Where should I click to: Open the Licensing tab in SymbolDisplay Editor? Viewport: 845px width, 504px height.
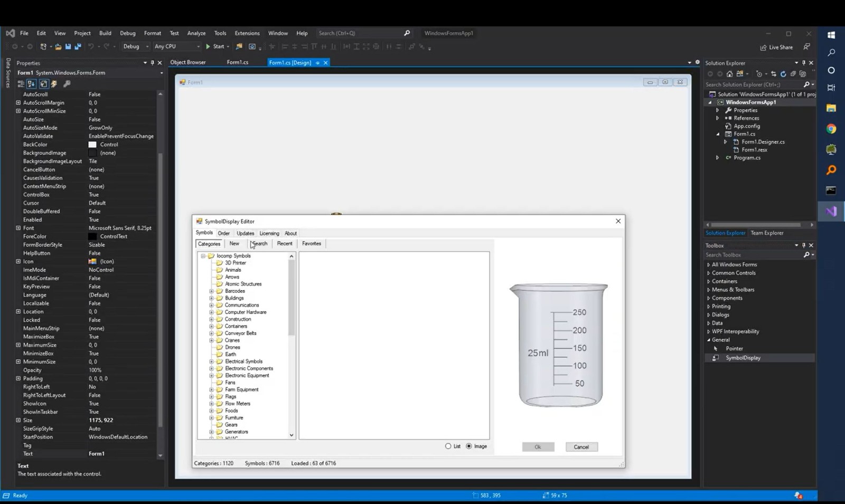tap(269, 233)
